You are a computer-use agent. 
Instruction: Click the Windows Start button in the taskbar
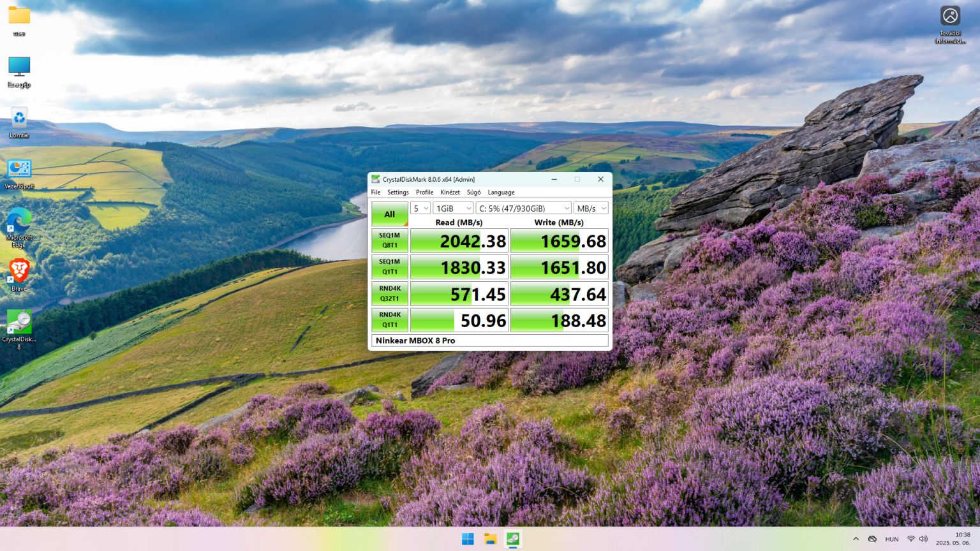coord(468,539)
